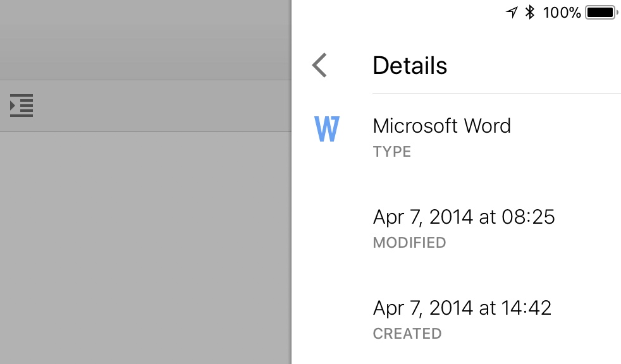The height and width of the screenshot is (364, 621).
Task: Go back using the chevron beside Details
Action: coord(319,65)
